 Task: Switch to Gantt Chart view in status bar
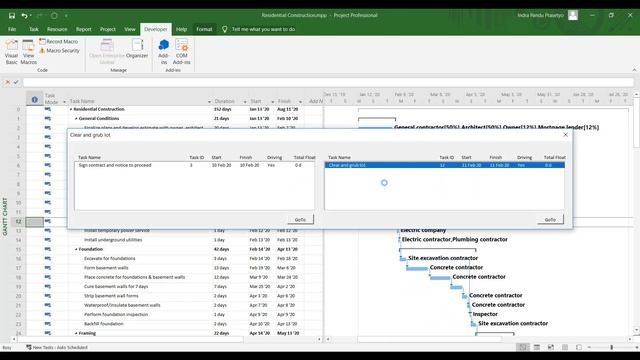tap(522, 347)
